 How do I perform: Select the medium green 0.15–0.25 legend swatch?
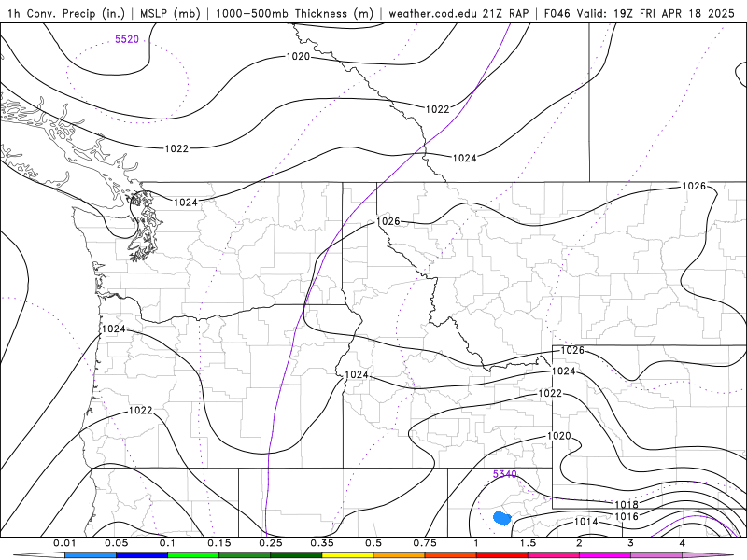[245, 555]
